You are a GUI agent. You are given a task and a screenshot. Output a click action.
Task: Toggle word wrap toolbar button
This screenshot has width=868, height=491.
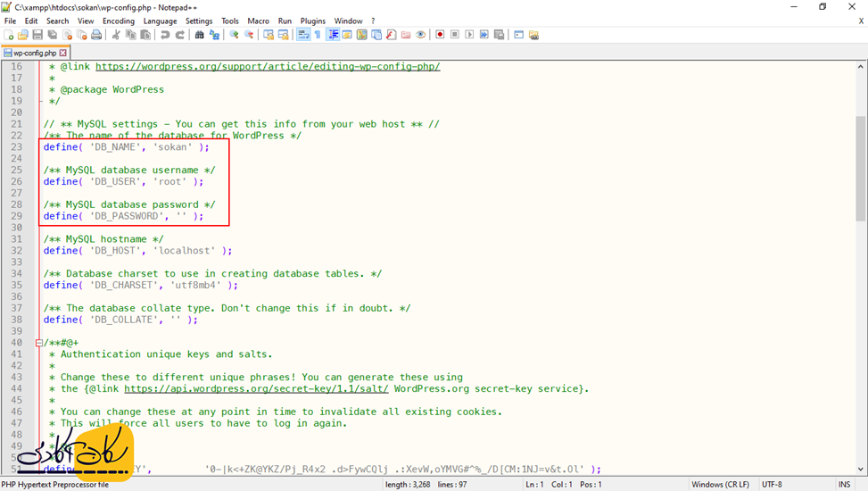303,35
